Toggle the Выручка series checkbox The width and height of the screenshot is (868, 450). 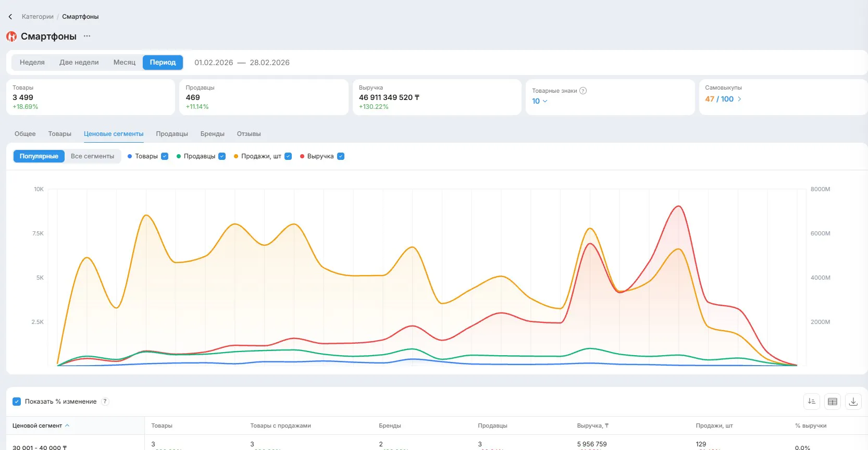pos(341,156)
